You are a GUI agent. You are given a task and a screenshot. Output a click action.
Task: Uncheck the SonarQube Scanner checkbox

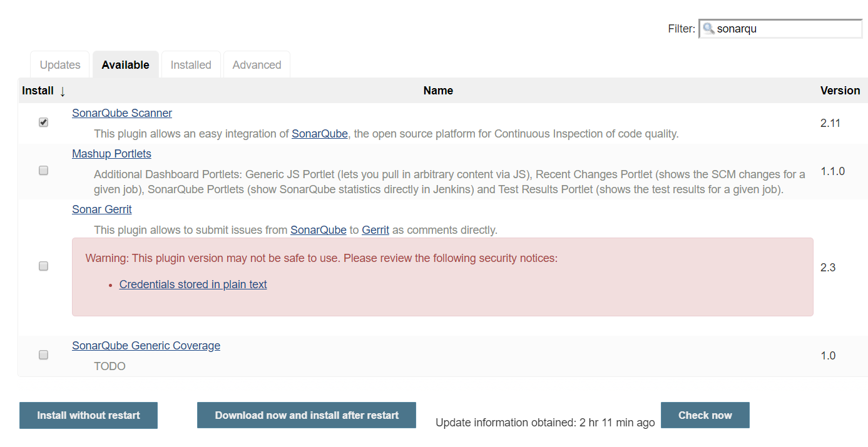tap(43, 123)
